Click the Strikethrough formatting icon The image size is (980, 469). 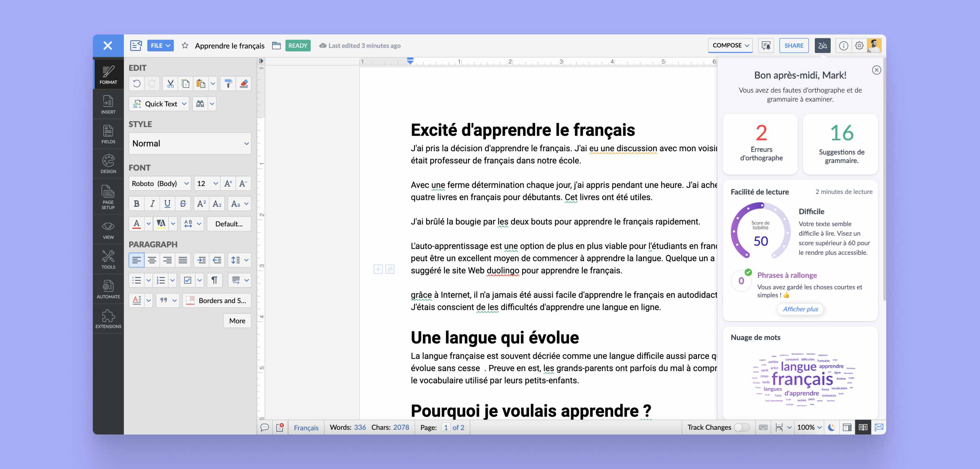(x=183, y=204)
